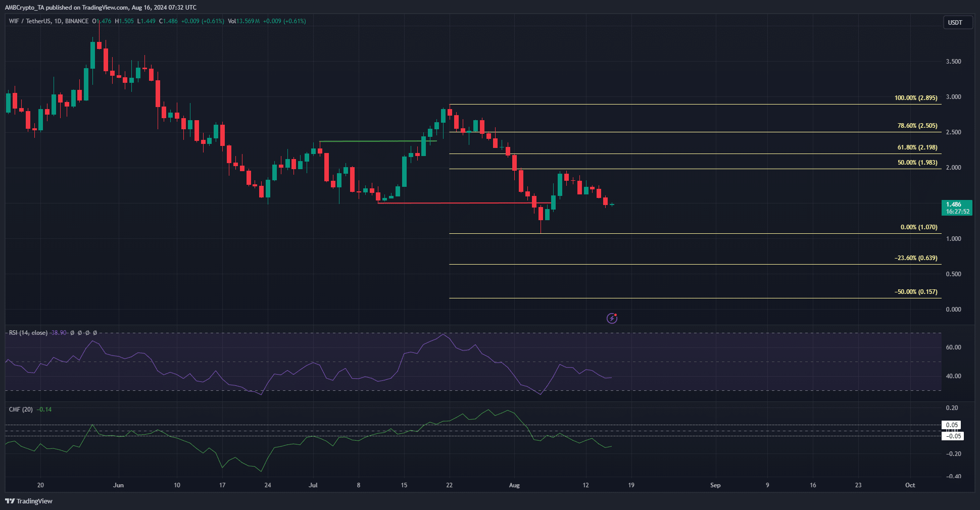Click the RSI value 38.90

coord(59,333)
